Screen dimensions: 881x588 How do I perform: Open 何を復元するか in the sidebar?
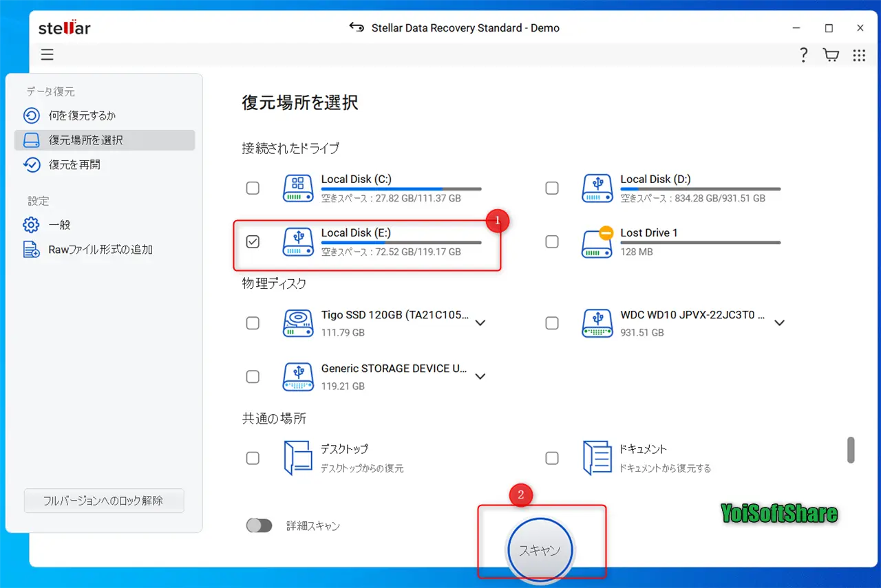pyautogui.click(x=105, y=116)
